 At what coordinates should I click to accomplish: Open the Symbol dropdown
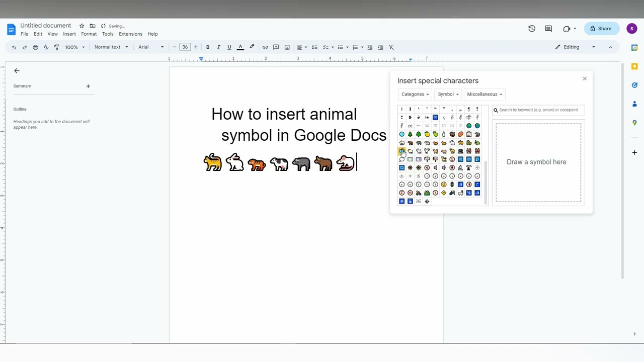tap(448, 94)
